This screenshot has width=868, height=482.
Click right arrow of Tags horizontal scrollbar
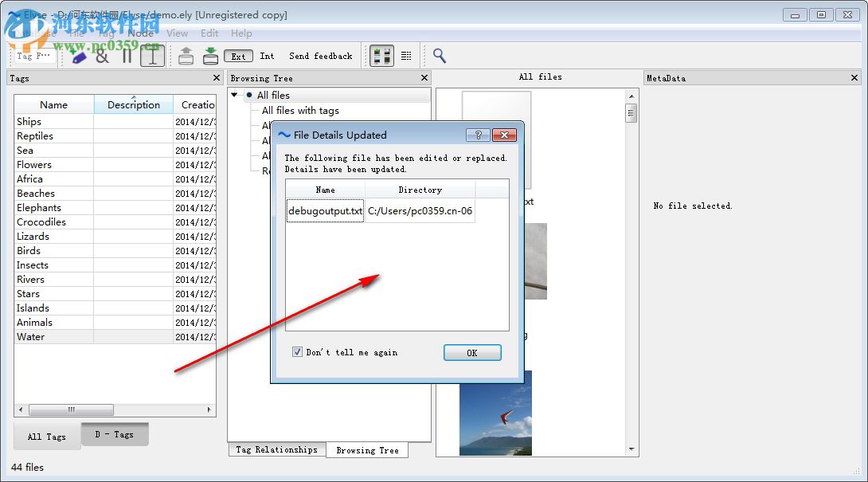(x=209, y=410)
